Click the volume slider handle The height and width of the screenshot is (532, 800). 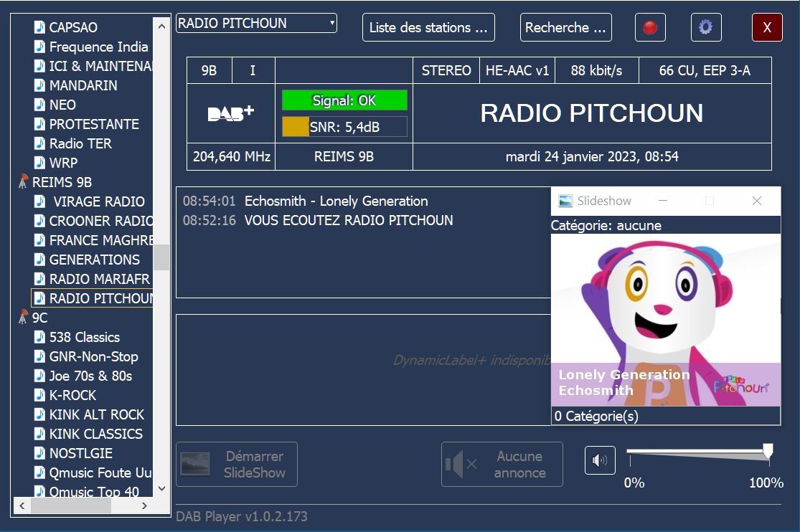pos(768,452)
